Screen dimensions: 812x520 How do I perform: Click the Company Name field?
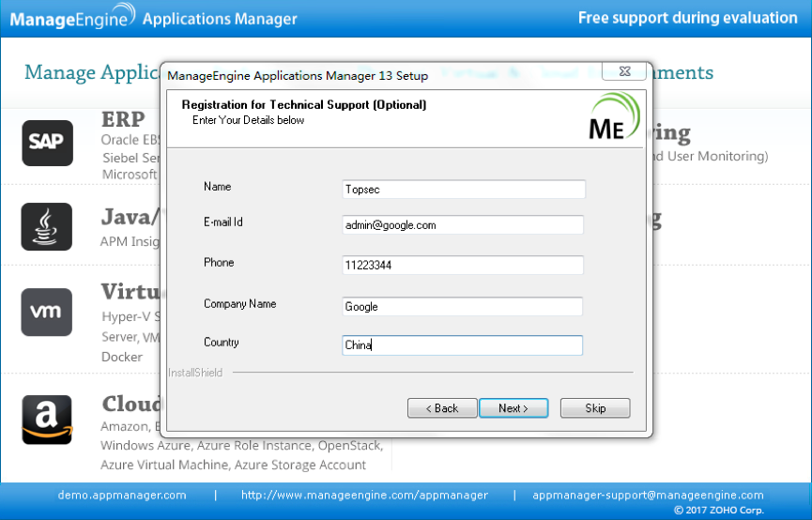point(462,307)
